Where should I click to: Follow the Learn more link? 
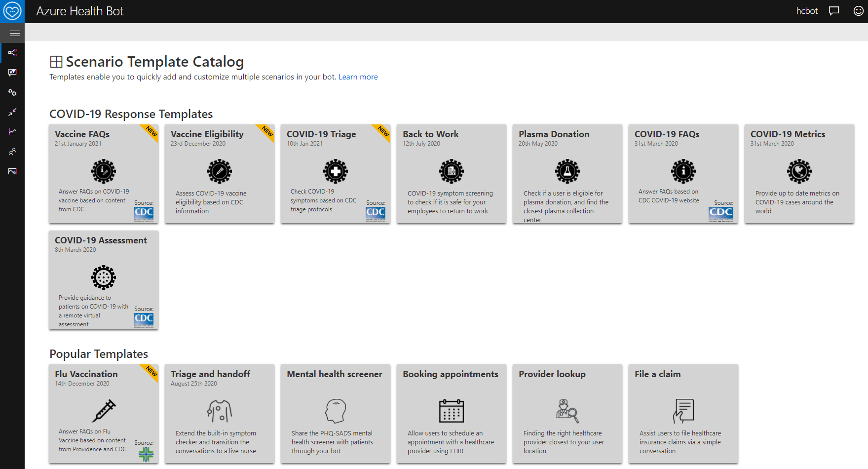[358, 77]
